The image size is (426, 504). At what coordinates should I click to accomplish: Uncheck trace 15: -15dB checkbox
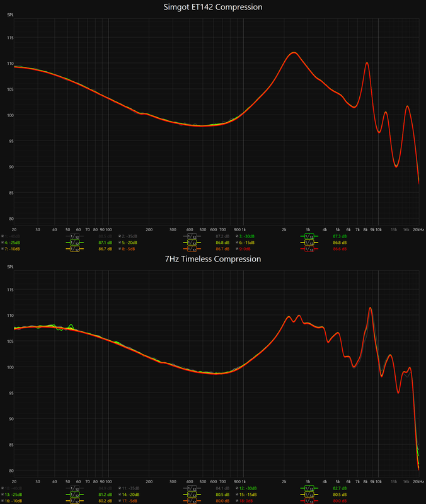[237, 495]
